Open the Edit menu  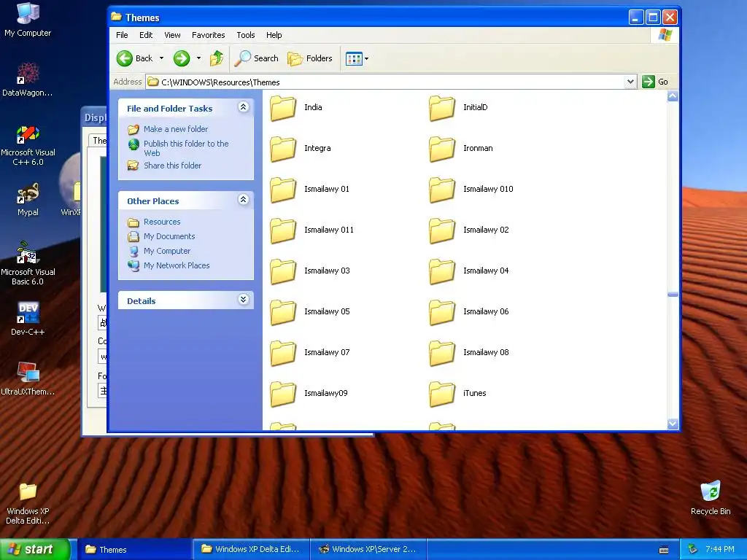coord(146,35)
